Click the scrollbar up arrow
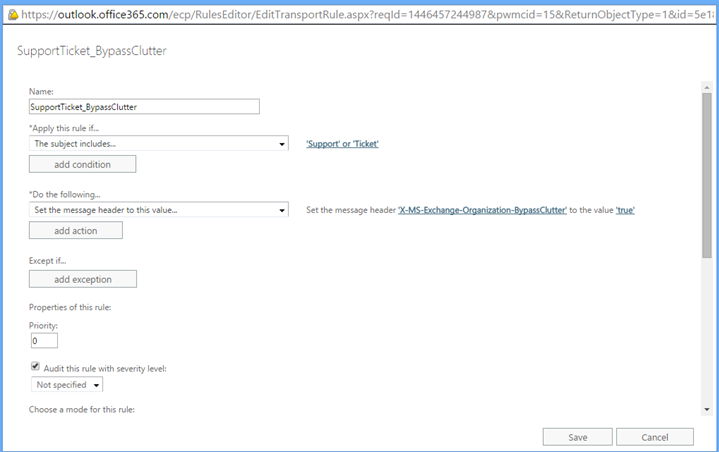 tap(707, 88)
